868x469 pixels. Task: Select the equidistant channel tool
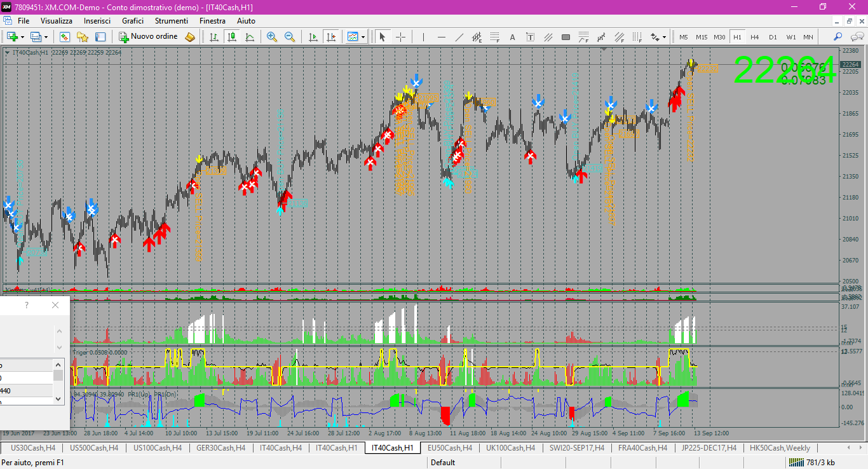tap(477, 37)
